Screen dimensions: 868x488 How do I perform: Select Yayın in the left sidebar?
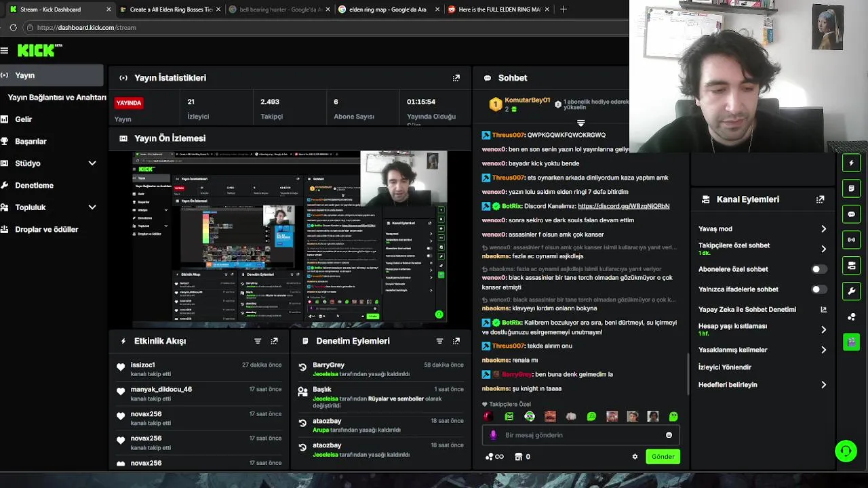click(x=52, y=75)
